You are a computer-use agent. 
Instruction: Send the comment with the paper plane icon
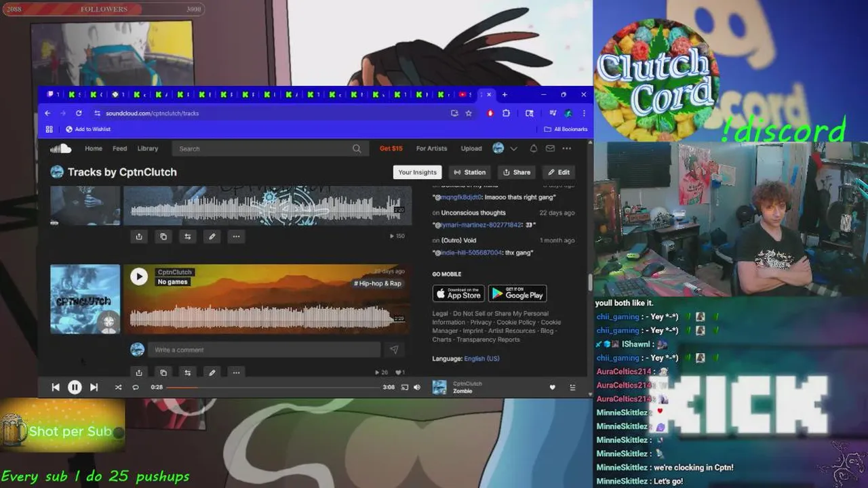pos(394,350)
